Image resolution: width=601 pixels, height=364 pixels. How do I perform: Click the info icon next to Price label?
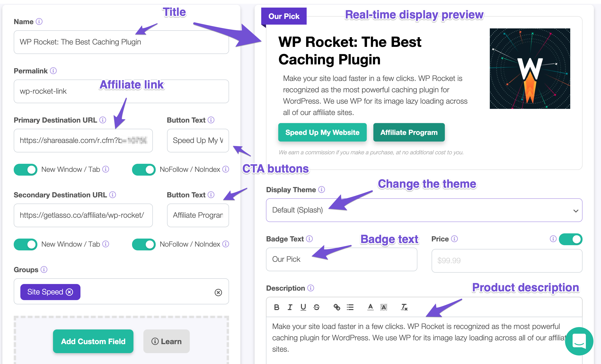click(x=454, y=239)
